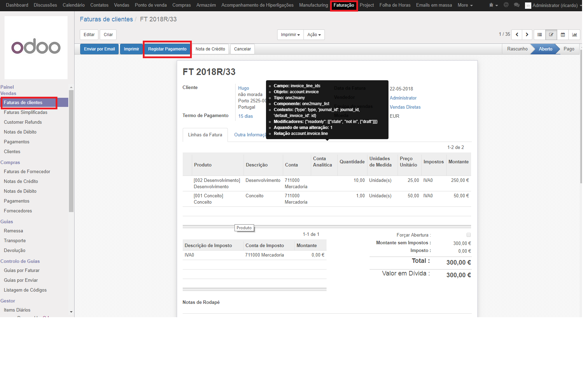
Task: Switch to list view icon
Action: click(539, 35)
